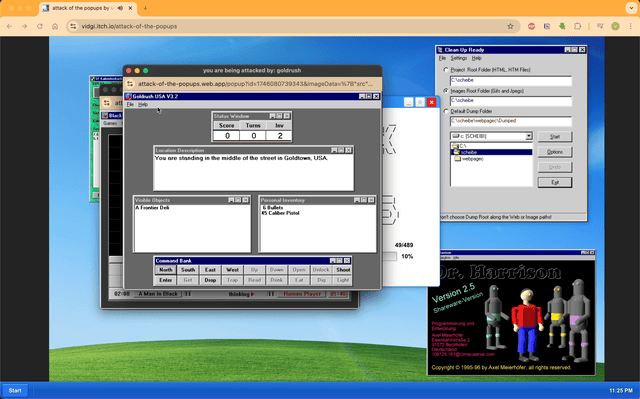Click the red adblock extension icon

pyautogui.click(x=531, y=26)
